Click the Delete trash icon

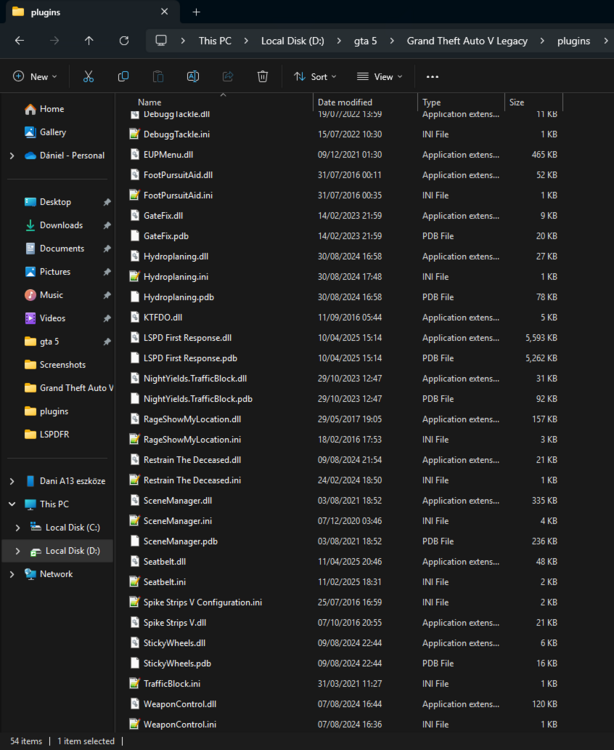coord(263,77)
